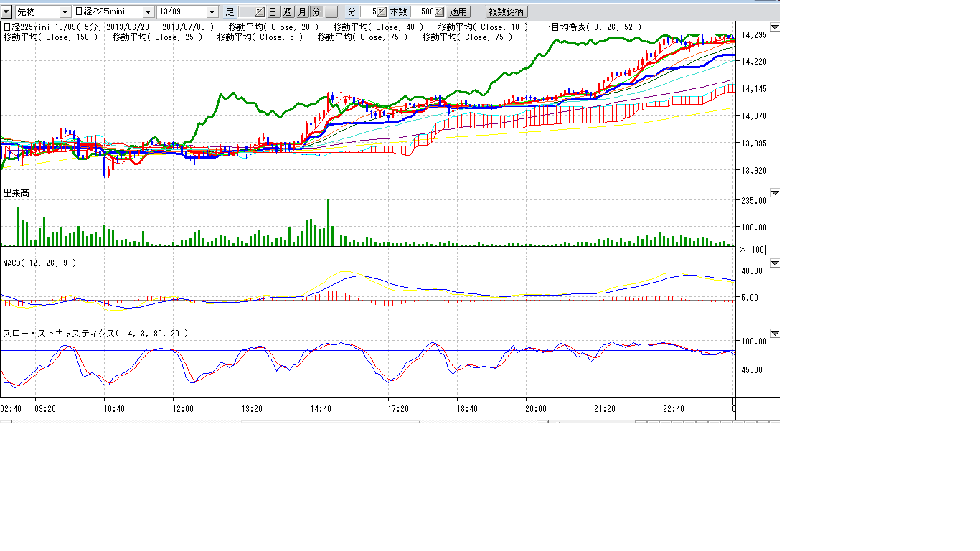Select the T (tick) timeframe button
The height and width of the screenshot is (551, 980).
pos(331,12)
